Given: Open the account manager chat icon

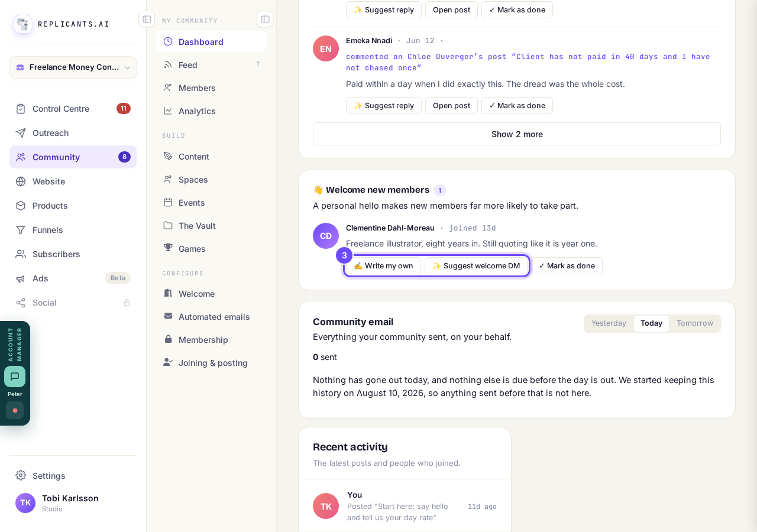Looking at the screenshot, I should coord(15,377).
